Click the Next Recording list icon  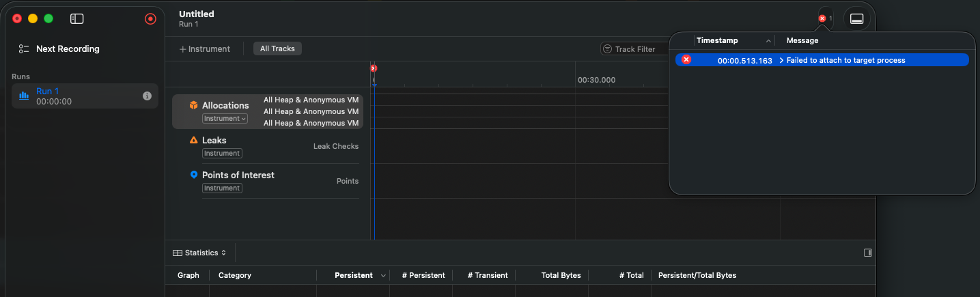tap(24, 49)
